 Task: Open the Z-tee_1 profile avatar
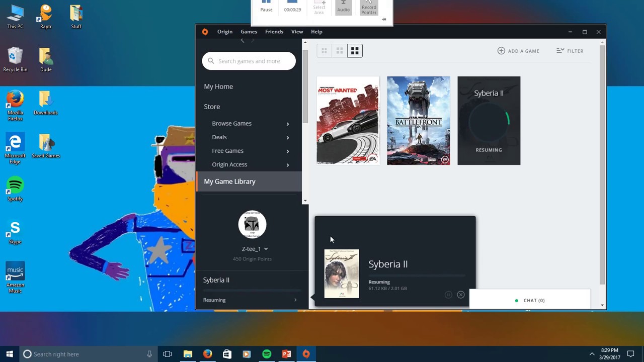(252, 224)
